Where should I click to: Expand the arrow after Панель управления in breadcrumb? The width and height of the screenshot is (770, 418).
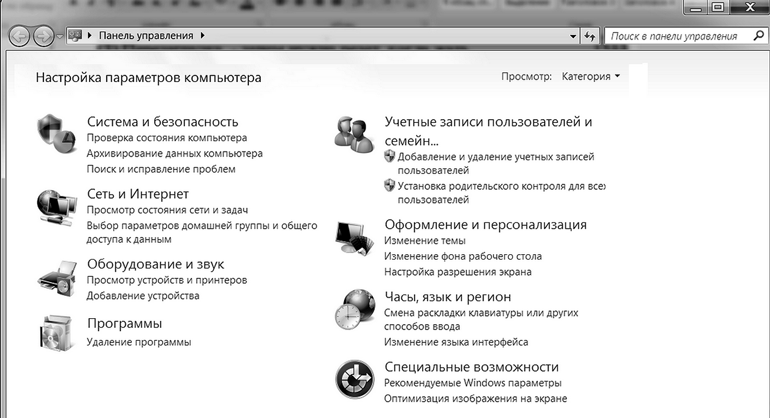click(202, 35)
